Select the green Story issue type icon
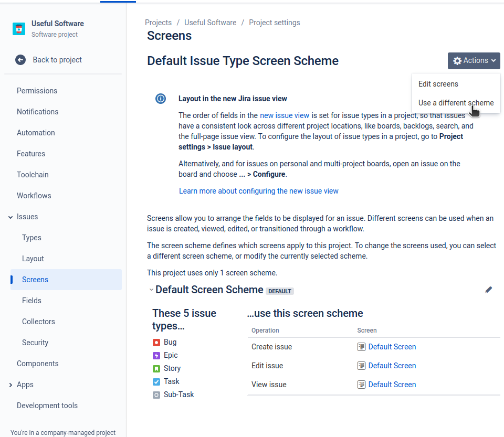This screenshot has height=437, width=504. (x=155, y=368)
